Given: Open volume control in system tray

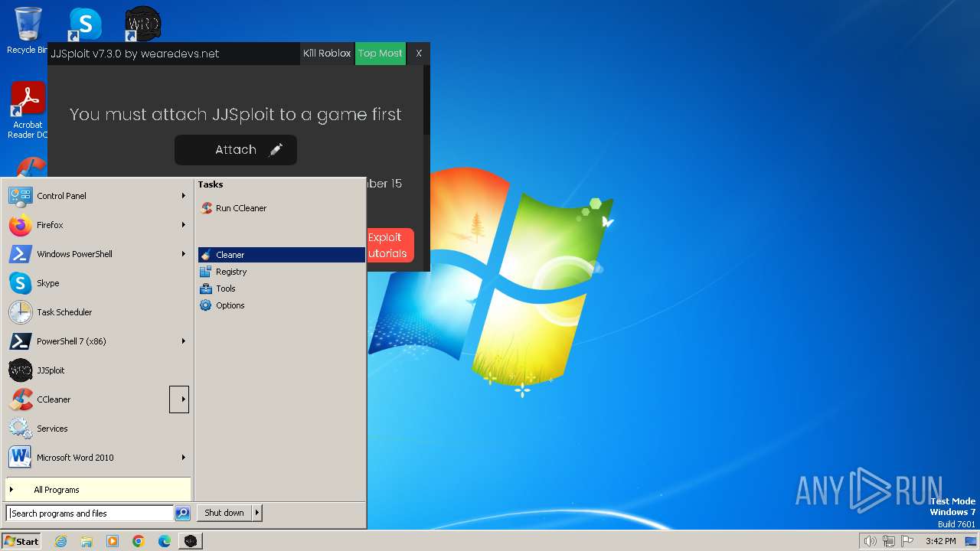Looking at the screenshot, I should coord(870,541).
